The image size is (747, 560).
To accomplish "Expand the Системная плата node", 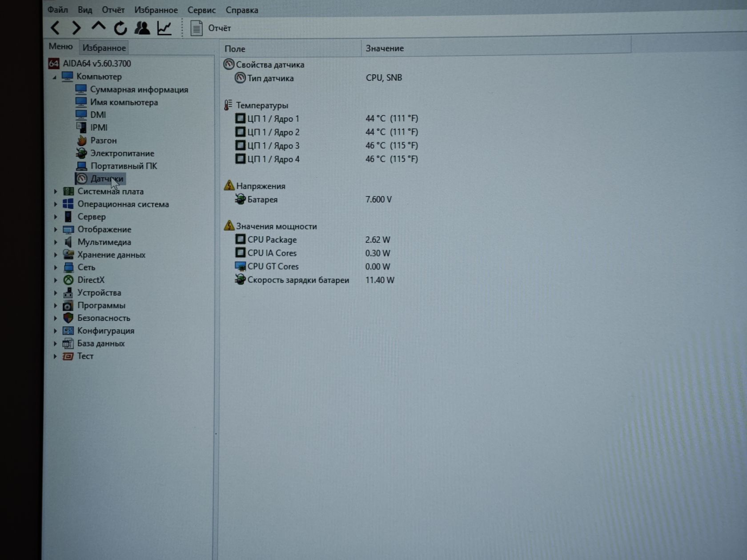I will point(55,192).
